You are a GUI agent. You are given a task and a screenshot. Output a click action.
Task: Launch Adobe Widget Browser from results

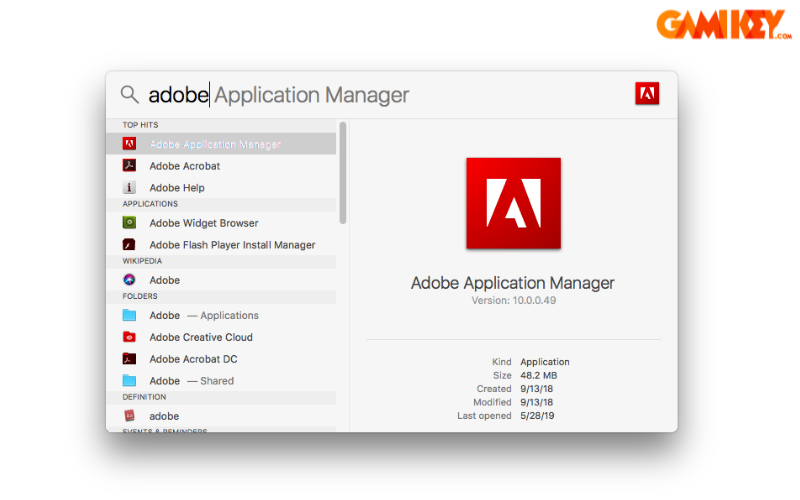pyautogui.click(x=221, y=222)
